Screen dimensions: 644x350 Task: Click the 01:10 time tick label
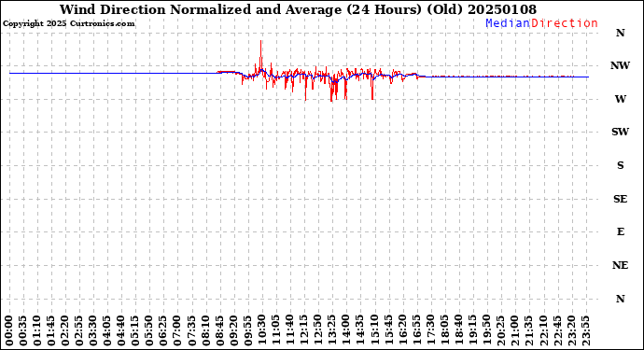37,330
